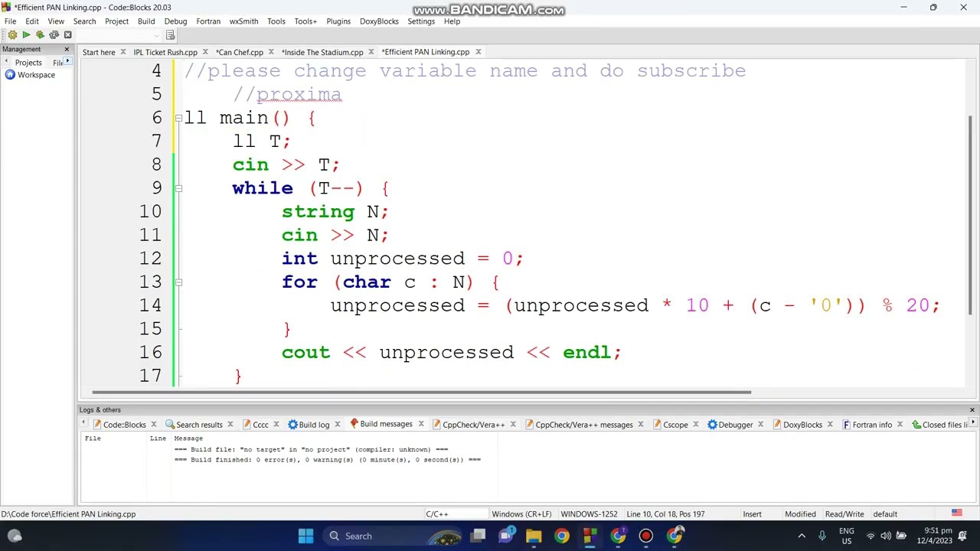
Task: Switch to IPL Ticket Rush.cpp tab
Action: point(165,52)
